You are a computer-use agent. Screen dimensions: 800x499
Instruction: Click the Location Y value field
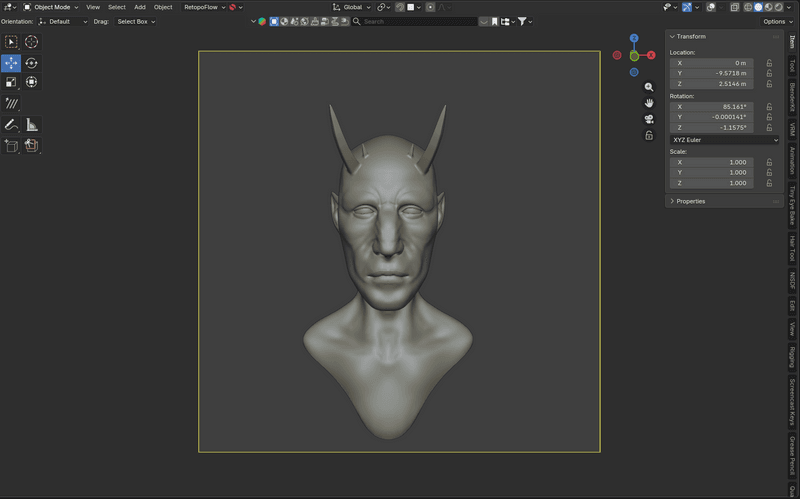click(711, 73)
